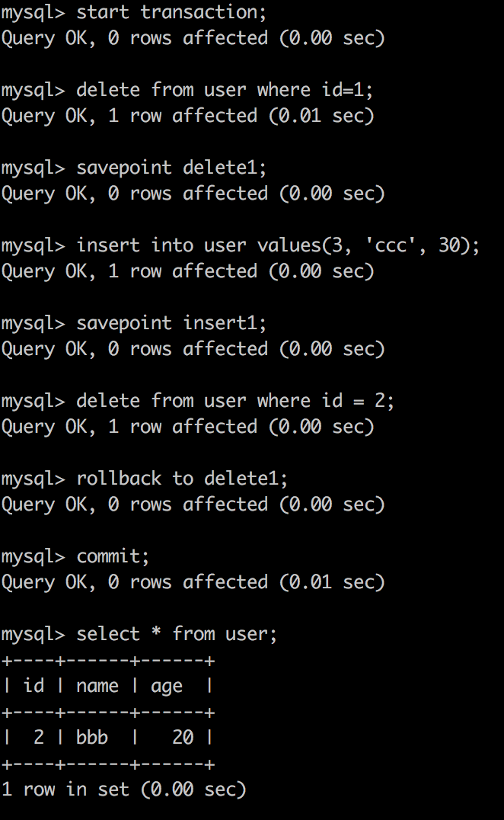Click the age value 20 cell
504x820 pixels.
(183, 738)
